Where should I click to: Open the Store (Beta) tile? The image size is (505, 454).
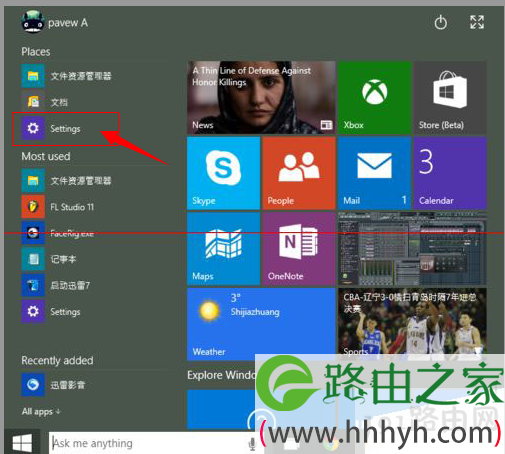[450, 97]
